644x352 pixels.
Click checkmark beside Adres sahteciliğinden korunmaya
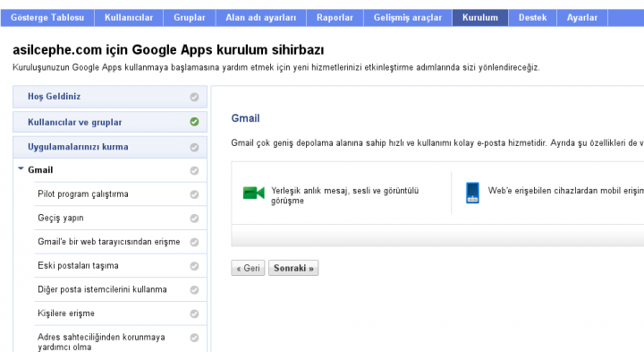point(194,338)
